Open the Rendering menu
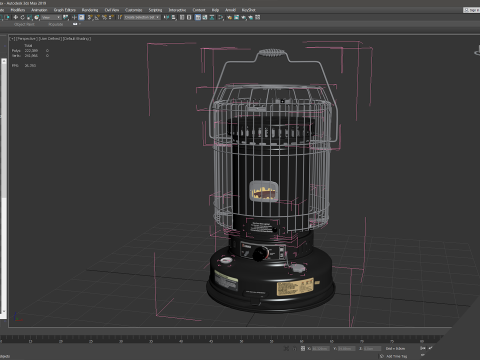The width and height of the screenshot is (480, 360). pyautogui.click(x=90, y=10)
